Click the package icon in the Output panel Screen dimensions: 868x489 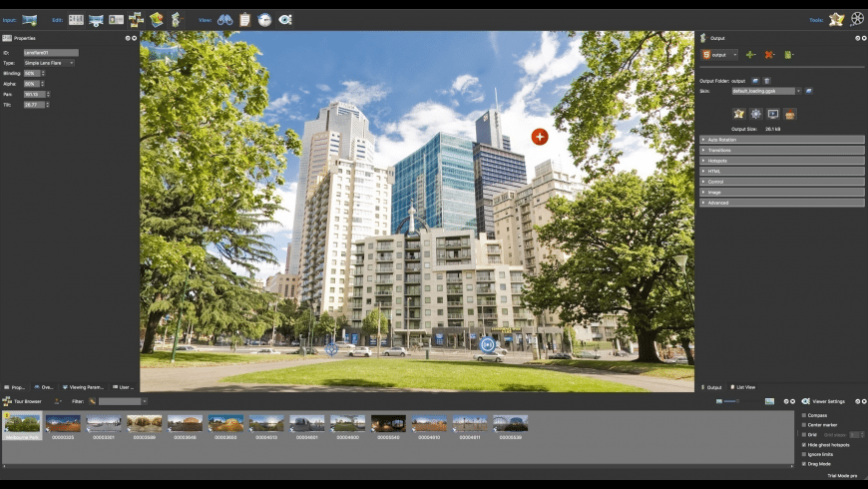coord(790,114)
